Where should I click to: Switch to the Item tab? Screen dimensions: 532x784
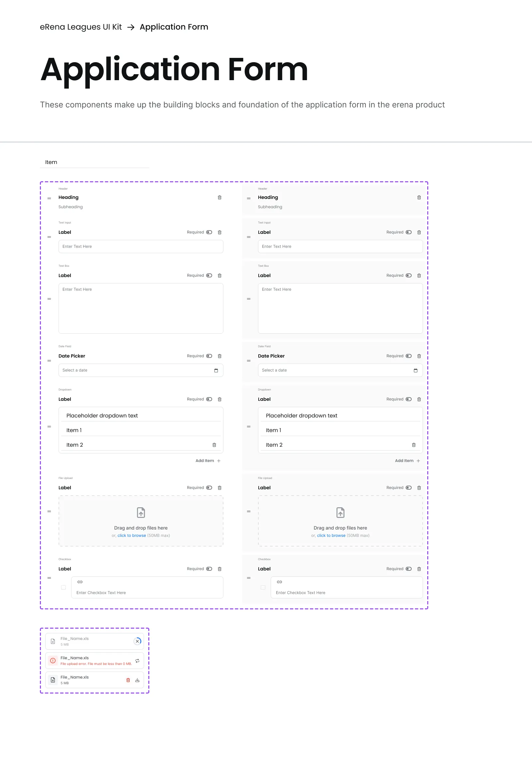[x=51, y=162]
